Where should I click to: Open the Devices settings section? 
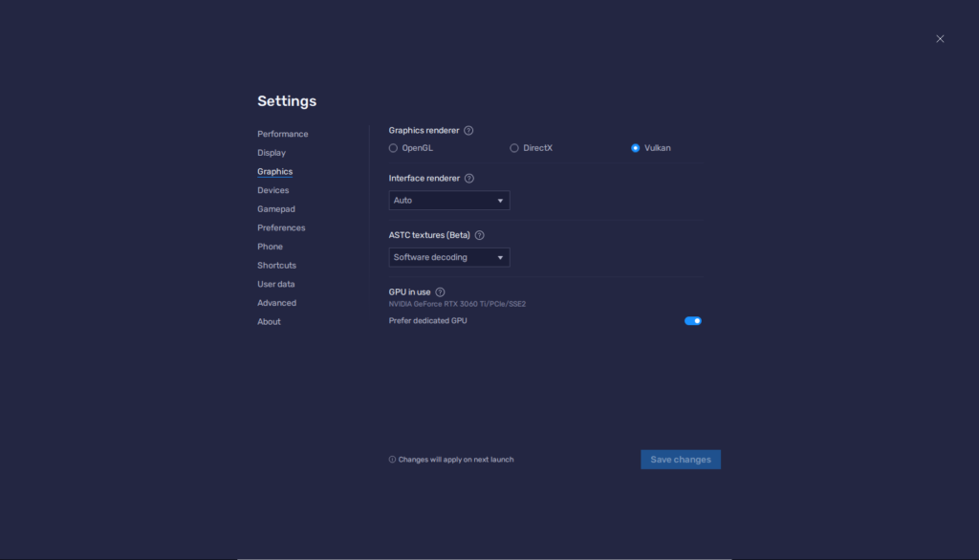click(x=272, y=190)
